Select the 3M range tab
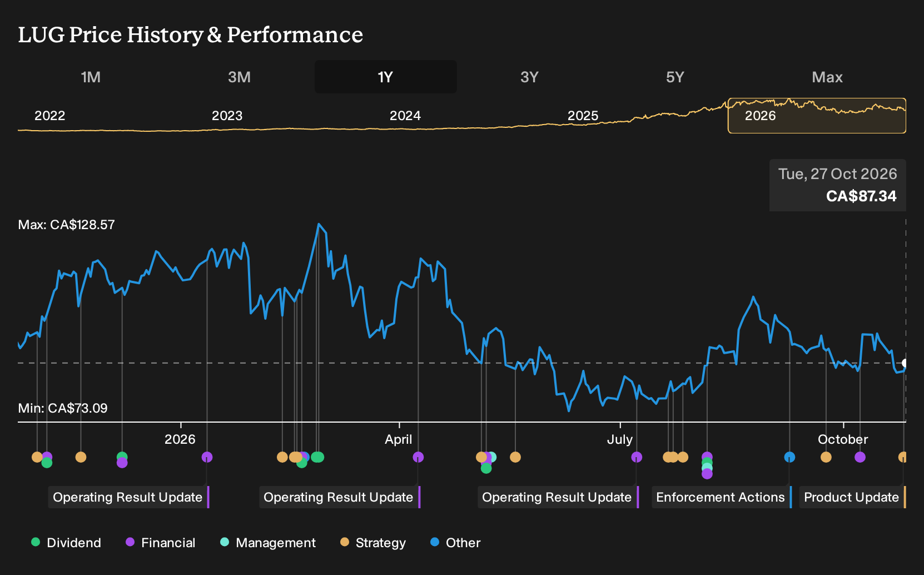924x575 pixels. pos(239,77)
